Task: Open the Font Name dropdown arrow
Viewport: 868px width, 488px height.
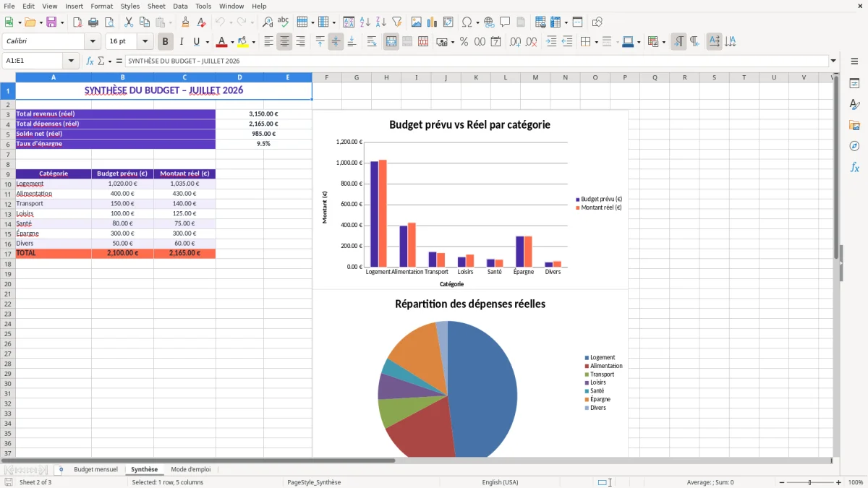Action: pyautogui.click(x=93, y=42)
